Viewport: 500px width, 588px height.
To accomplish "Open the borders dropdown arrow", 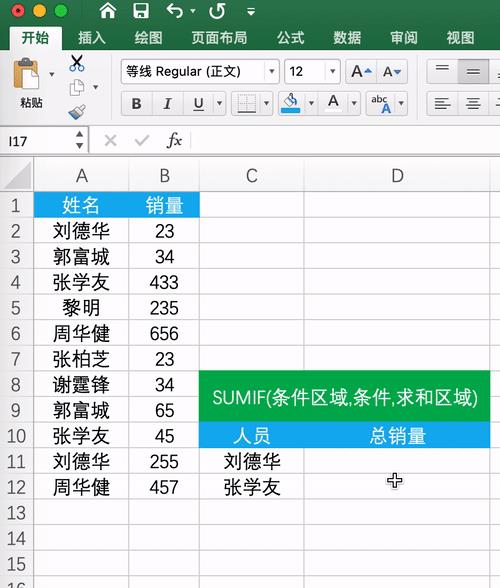I will (x=266, y=103).
